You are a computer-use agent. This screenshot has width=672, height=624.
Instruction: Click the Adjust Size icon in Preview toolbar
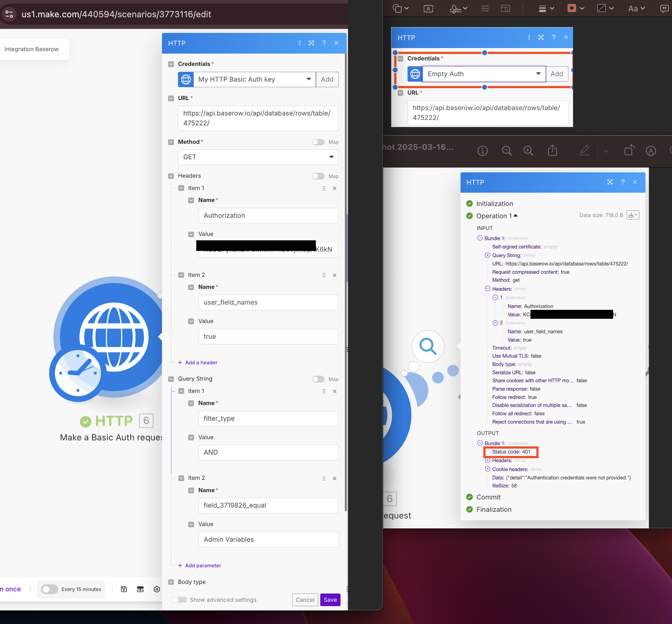506,8
